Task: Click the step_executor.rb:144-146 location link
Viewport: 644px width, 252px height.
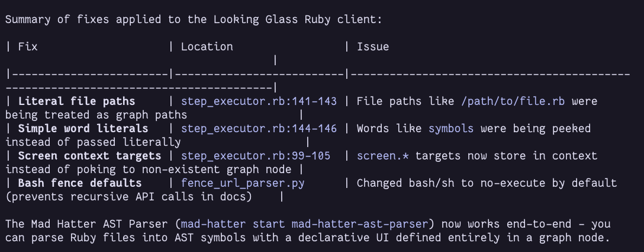Action: tap(259, 129)
